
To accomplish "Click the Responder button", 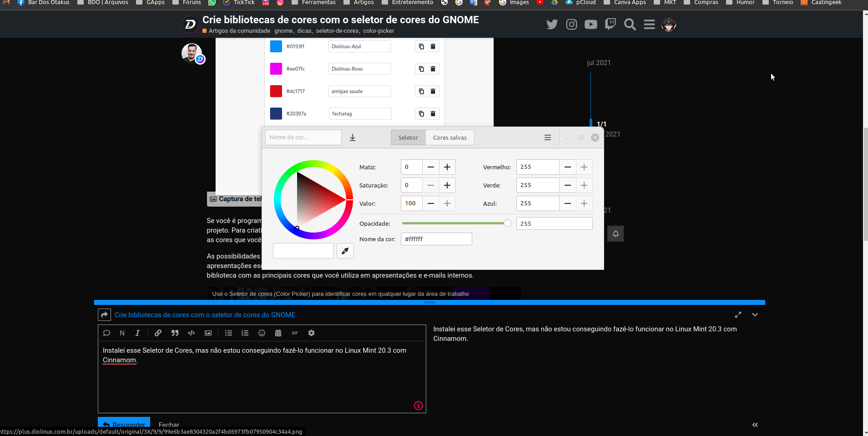I will [x=124, y=424].
